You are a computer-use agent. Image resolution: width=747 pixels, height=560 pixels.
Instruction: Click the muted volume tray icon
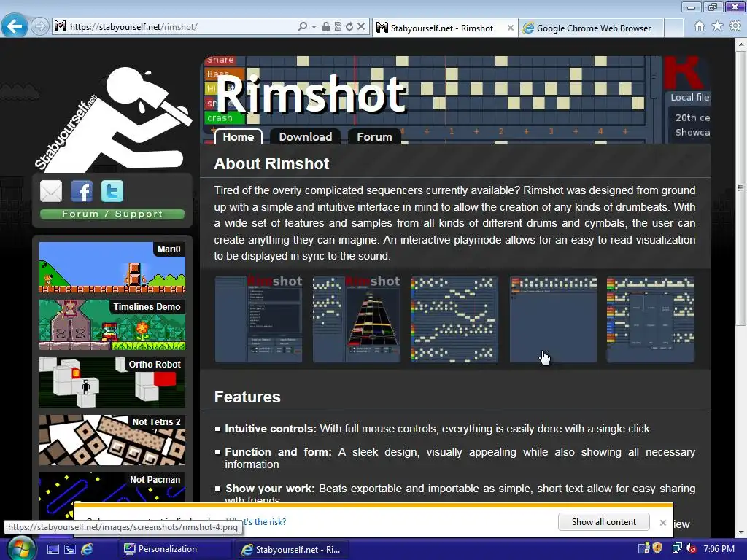692,548
